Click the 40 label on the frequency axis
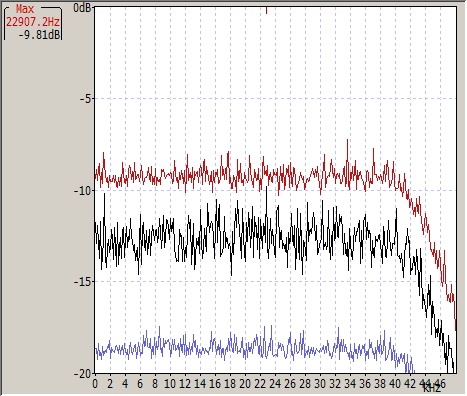Image resolution: width=467 pixels, height=396 pixels. pyautogui.click(x=395, y=384)
